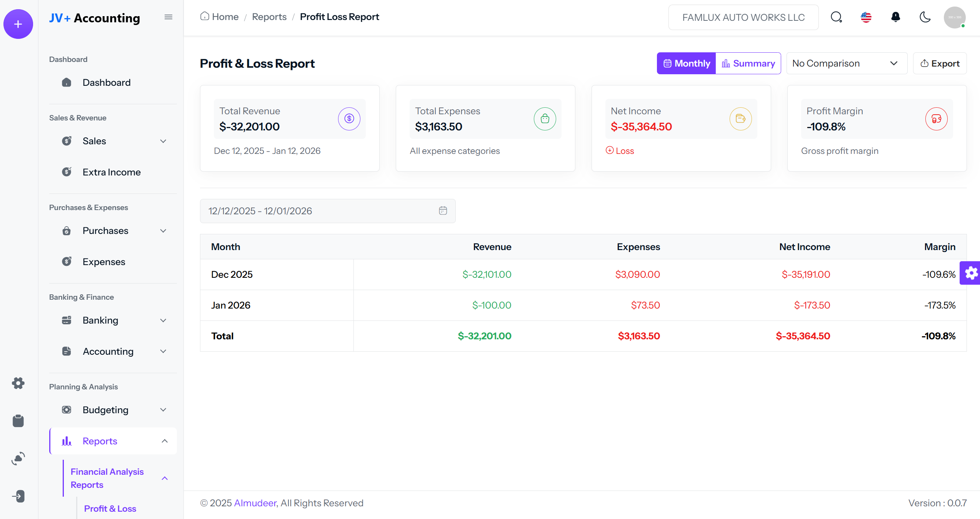Image resolution: width=980 pixels, height=519 pixels.
Task: Click the clipboard icon in left rail
Action: point(18,421)
